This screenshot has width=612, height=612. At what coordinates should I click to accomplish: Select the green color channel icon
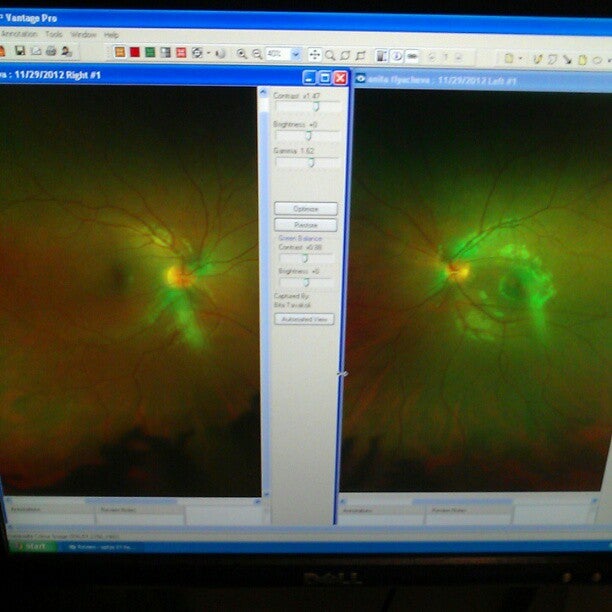point(149,52)
